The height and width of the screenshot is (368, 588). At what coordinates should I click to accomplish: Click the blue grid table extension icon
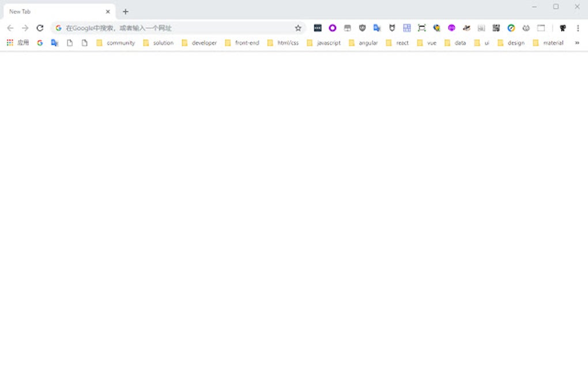(x=407, y=27)
